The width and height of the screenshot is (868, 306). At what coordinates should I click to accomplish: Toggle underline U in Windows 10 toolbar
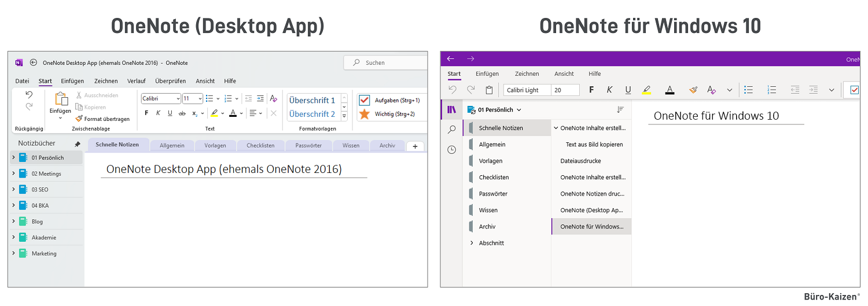628,90
